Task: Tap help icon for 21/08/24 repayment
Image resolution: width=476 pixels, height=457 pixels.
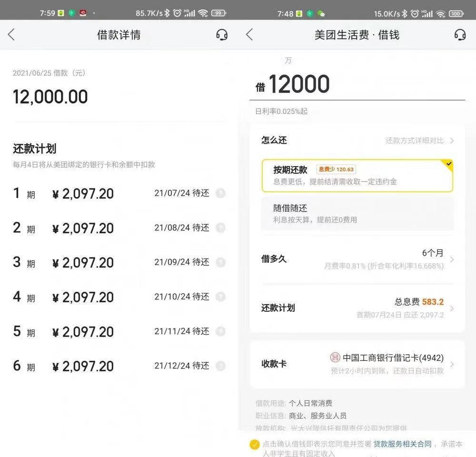Action: [220, 228]
